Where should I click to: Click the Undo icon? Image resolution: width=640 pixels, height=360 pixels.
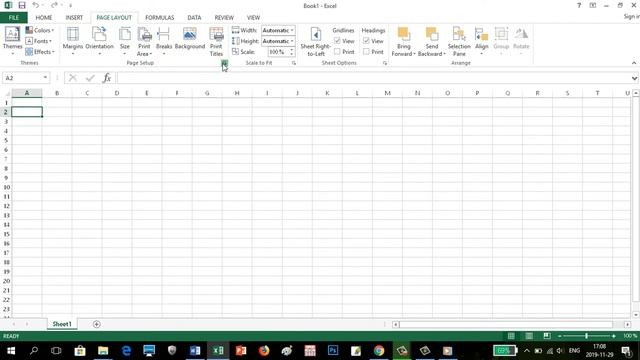[x=36, y=6]
